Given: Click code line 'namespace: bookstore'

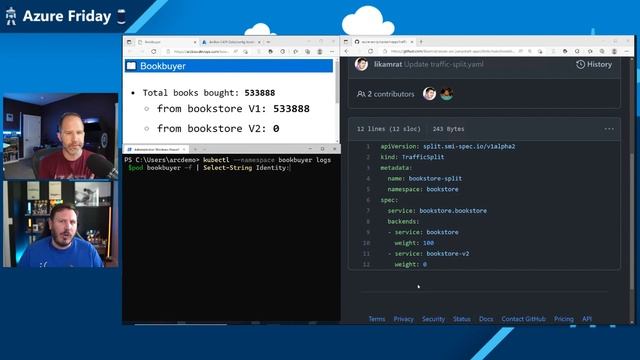Looking at the screenshot, I should point(423,189).
